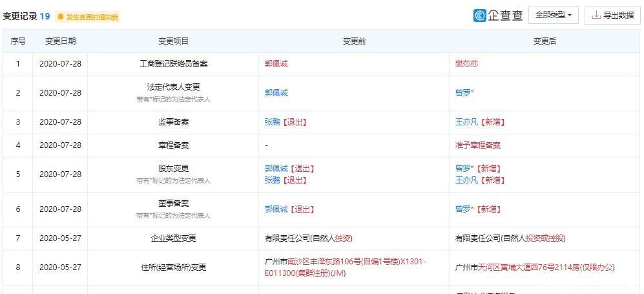Open 王亦凡 link in 监事备案 row
Image resolution: width=644 pixels, height=294 pixels.
click(x=467, y=122)
